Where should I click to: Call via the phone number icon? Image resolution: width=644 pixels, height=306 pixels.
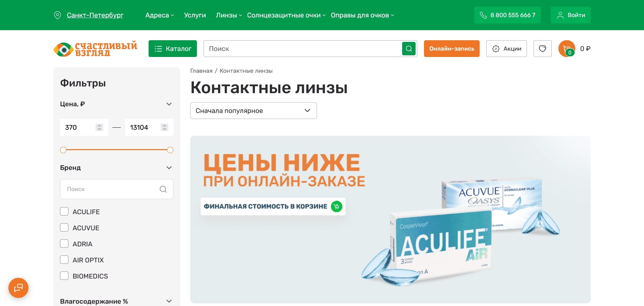[x=483, y=15]
